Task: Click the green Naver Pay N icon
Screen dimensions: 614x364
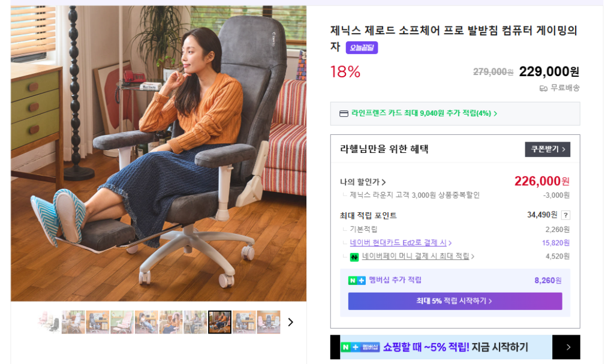Action: click(x=354, y=257)
